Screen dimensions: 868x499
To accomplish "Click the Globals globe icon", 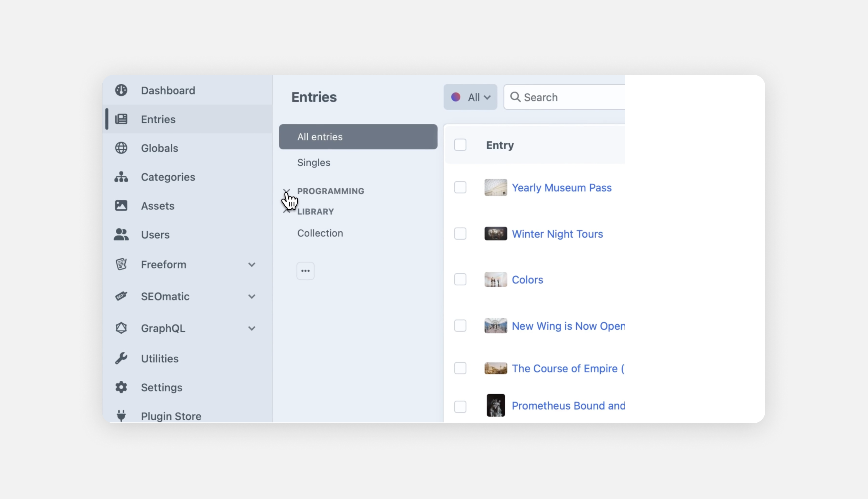I will [x=121, y=148].
